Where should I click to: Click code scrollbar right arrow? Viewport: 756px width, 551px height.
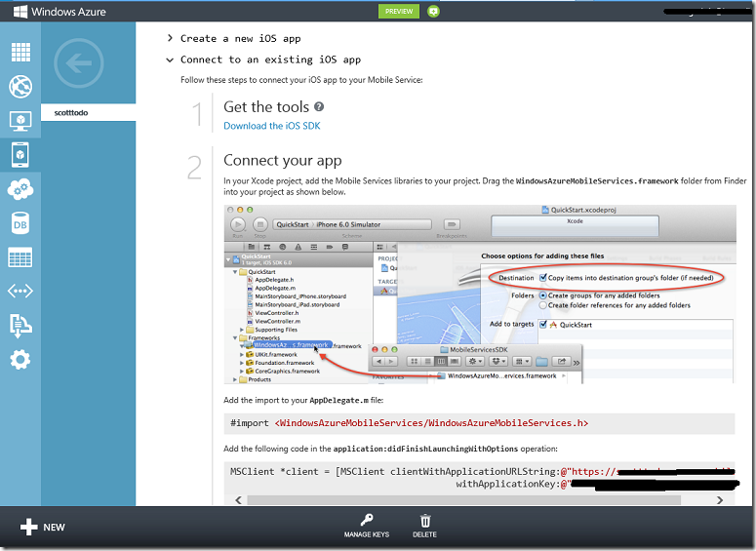pyautogui.click(x=720, y=500)
